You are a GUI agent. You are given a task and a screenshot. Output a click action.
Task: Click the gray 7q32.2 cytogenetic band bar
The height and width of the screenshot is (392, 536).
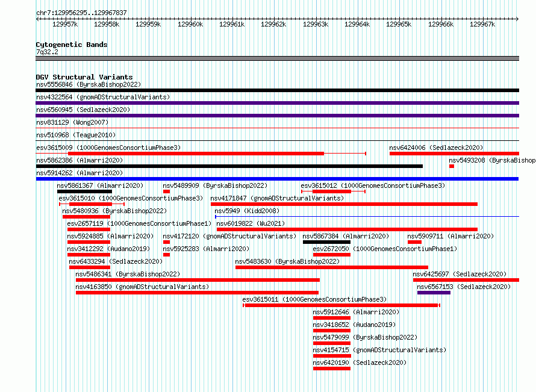277,58
